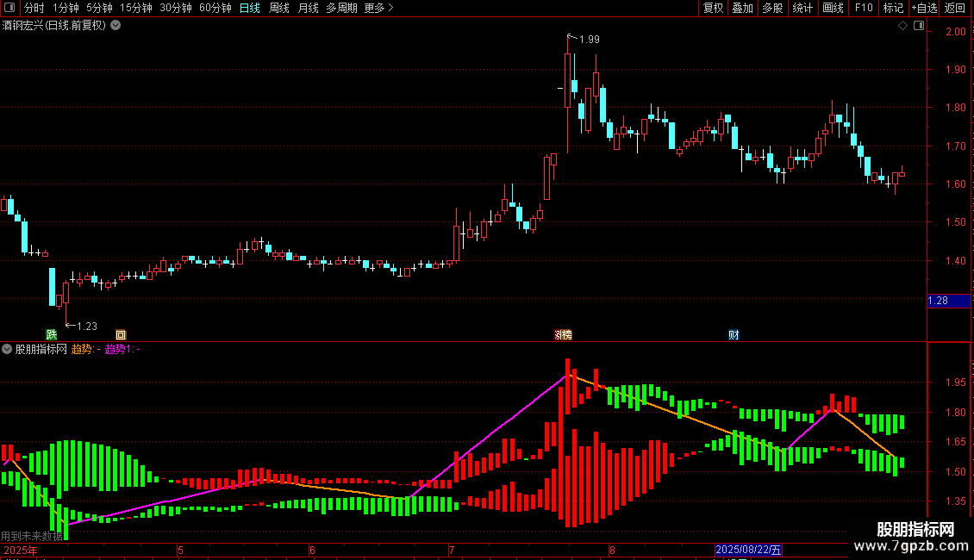The image size is (974, 560).
Task: Click the 用到未来数据 notice text
Action: [x=32, y=536]
